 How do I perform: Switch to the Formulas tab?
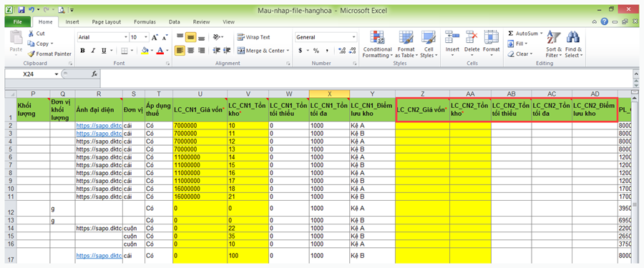145,21
